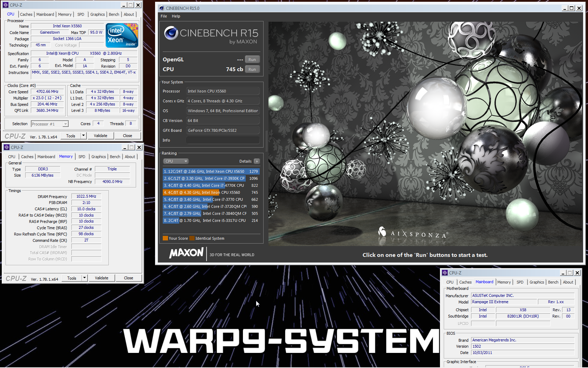Open About tab in top CPU-Z window
588x368 pixels.
click(x=129, y=14)
